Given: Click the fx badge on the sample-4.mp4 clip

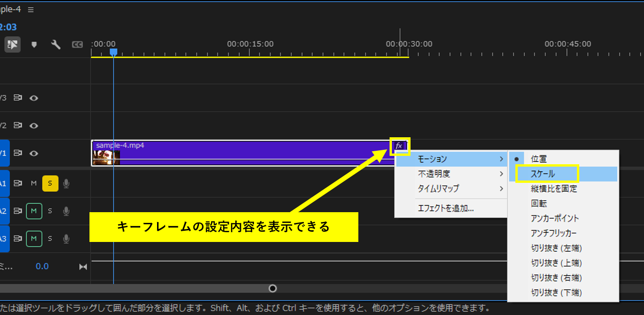Looking at the screenshot, I should (399, 146).
